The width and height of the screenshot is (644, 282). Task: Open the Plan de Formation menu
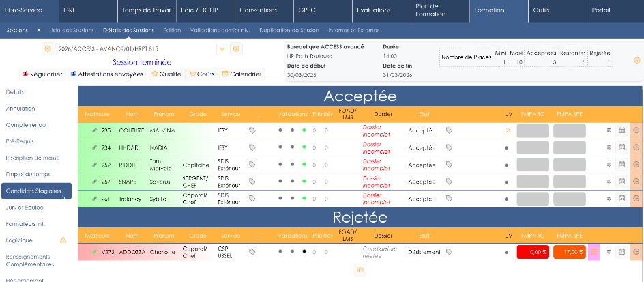click(x=440, y=10)
